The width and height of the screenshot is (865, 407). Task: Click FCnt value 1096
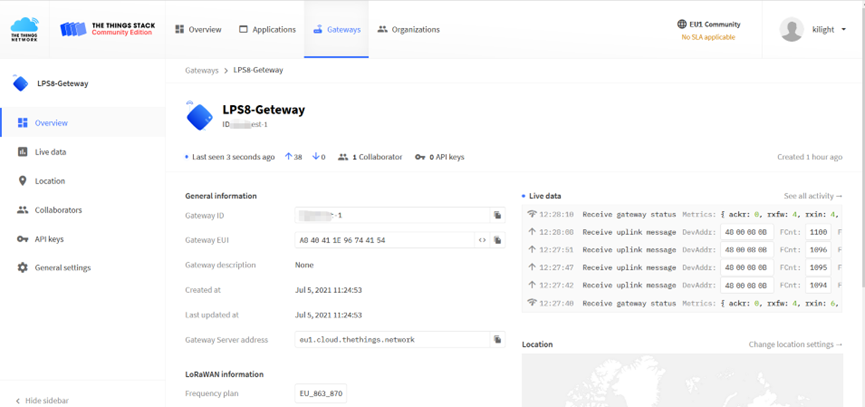coord(818,250)
